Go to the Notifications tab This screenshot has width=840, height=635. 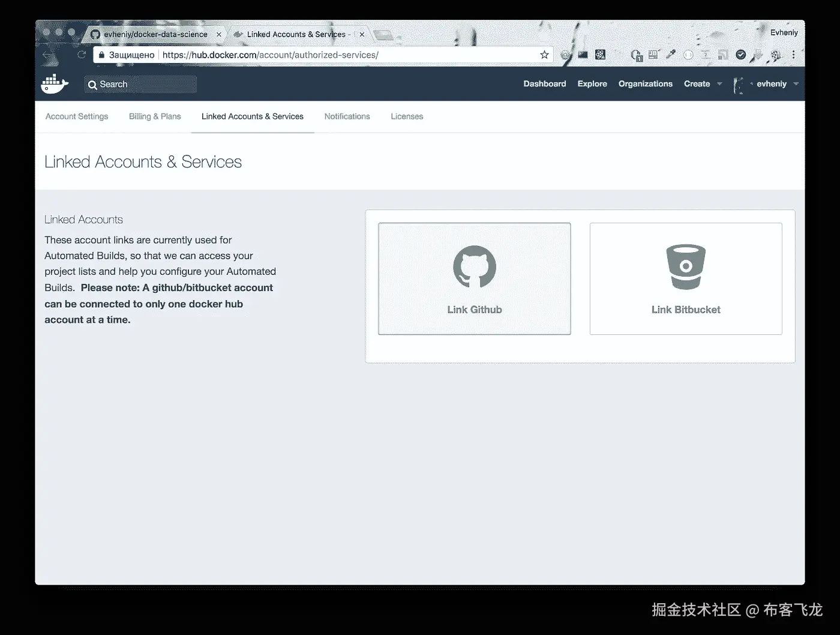coord(347,116)
